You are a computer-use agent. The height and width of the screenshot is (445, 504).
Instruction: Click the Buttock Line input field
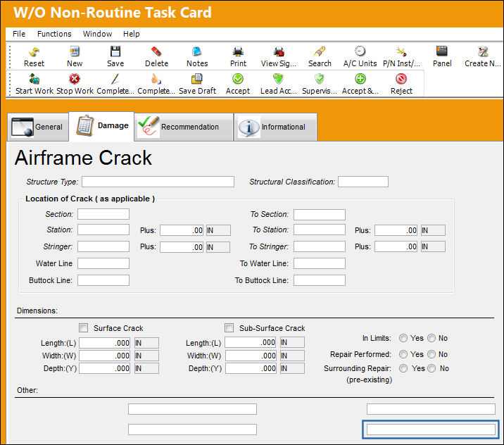pyautogui.click(x=103, y=280)
